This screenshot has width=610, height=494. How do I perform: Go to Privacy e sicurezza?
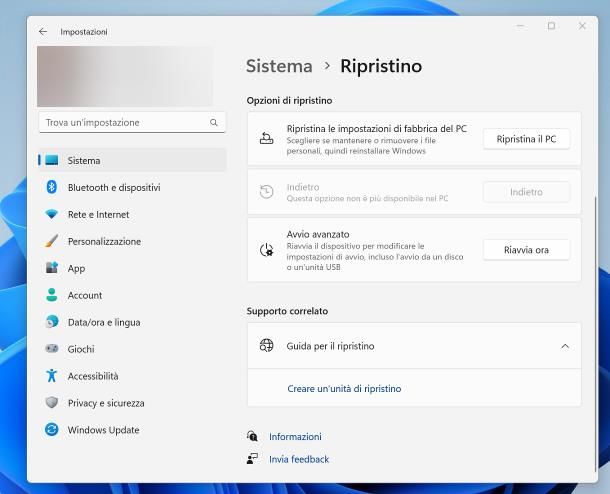[132, 403]
